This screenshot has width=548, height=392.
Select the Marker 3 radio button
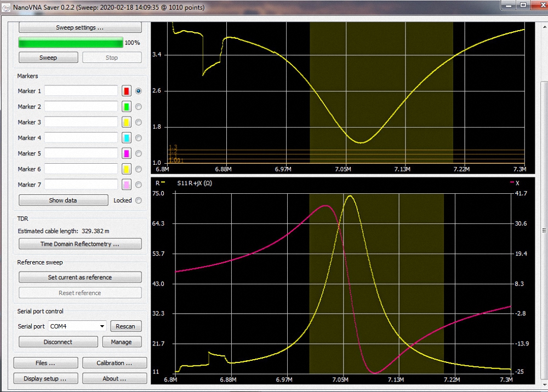pyautogui.click(x=139, y=122)
